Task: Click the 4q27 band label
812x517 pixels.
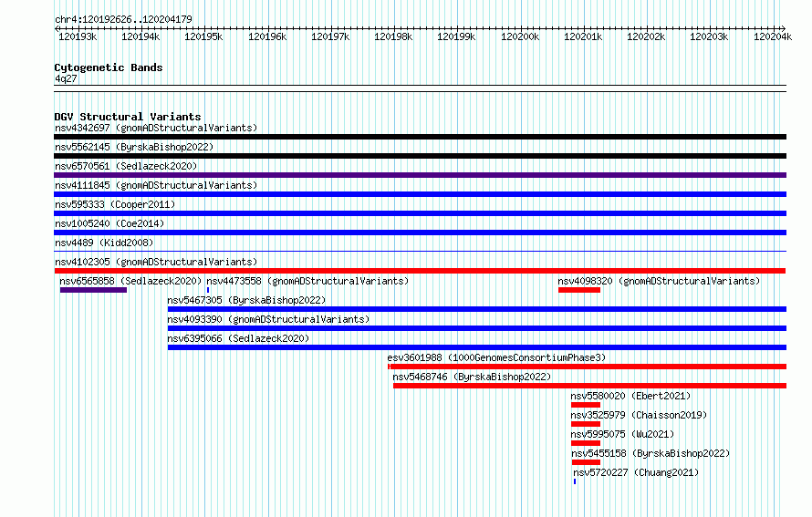Action: (66, 78)
